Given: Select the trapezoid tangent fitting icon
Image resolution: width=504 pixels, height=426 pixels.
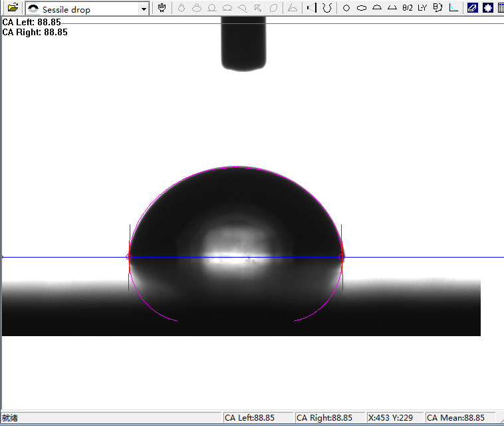Looking at the screenshot, I should 392,8.
